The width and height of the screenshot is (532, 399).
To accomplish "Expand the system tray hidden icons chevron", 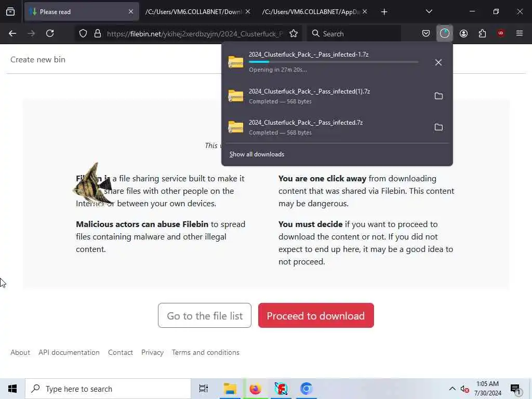I will [x=453, y=389].
